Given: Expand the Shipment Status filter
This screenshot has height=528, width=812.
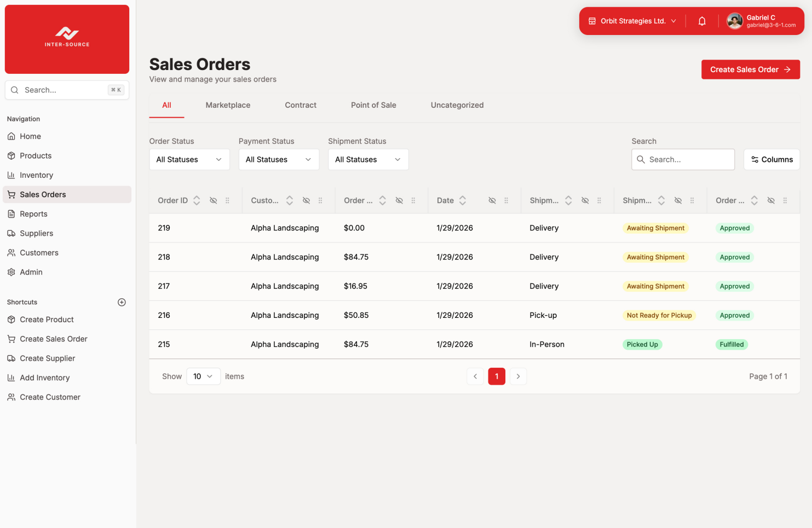Looking at the screenshot, I should [368, 160].
